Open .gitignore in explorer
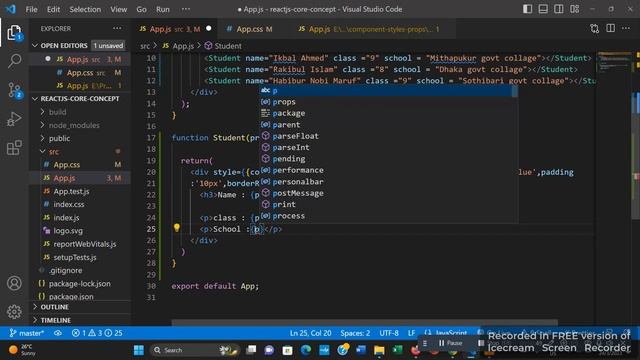This screenshot has width=640, height=360. pyautogui.click(x=80, y=270)
